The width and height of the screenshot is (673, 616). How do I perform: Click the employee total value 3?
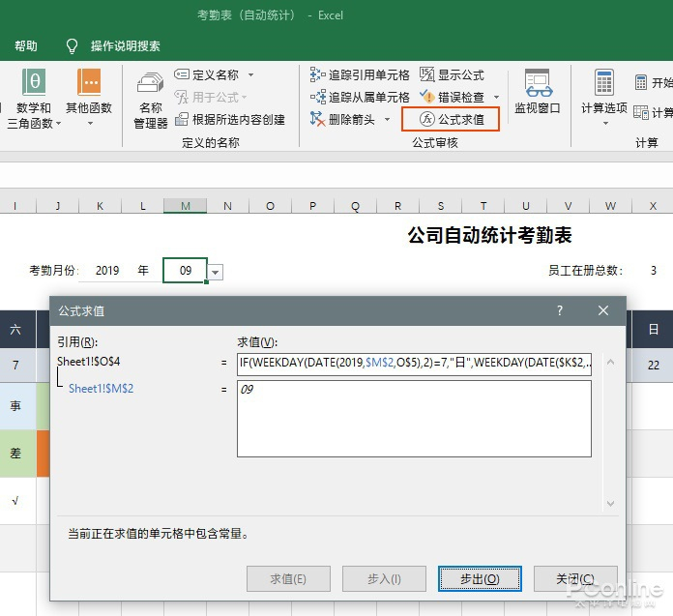pos(654,271)
